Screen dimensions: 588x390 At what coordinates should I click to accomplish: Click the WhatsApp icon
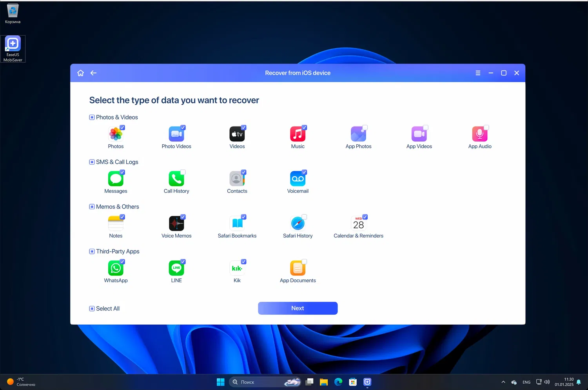pos(116,268)
